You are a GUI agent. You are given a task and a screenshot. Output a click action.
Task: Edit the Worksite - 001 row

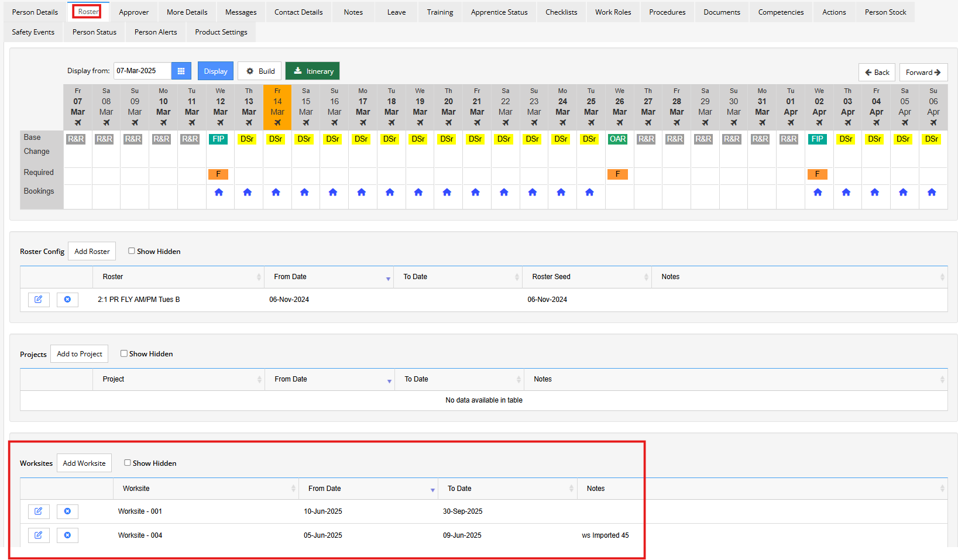pyautogui.click(x=39, y=511)
